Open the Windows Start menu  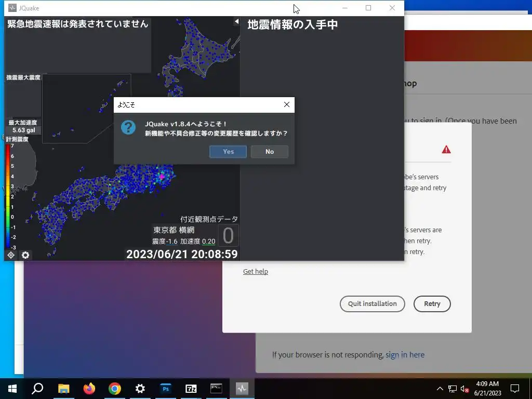pos(12,389)
